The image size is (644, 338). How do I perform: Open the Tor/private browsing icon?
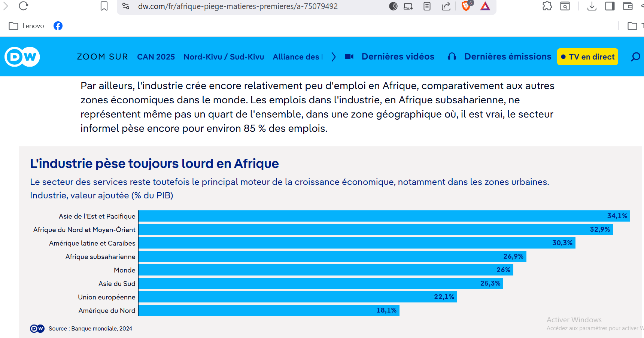(x=393, y=6)
